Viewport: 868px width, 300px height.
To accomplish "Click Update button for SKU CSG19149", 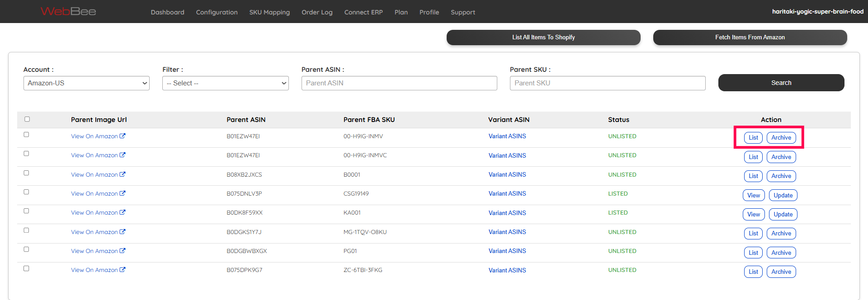I will pyautogui.click(x=783, y=196).
